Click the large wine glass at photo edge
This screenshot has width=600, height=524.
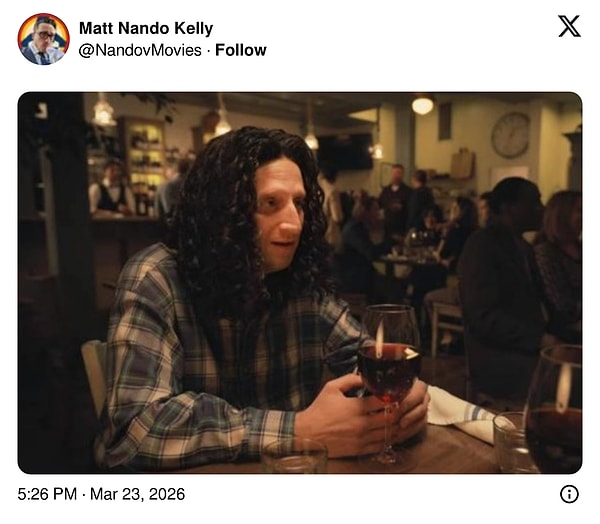(555, 408)
